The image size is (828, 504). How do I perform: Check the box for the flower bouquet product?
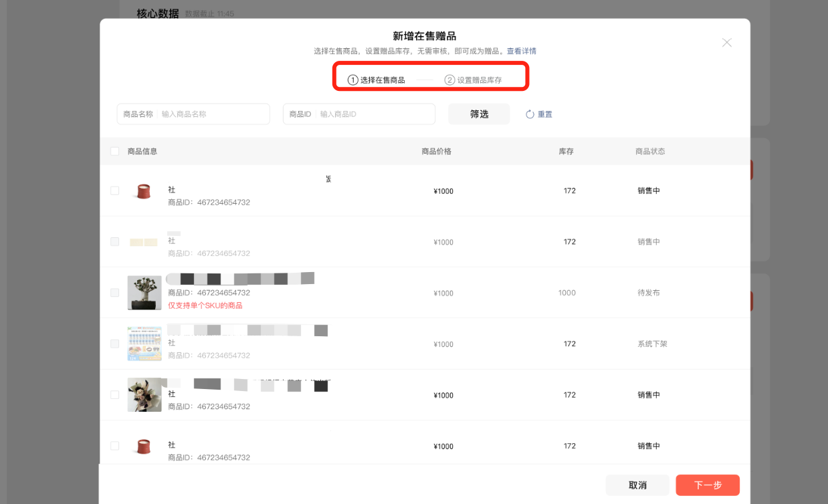[x=115, y=395]
